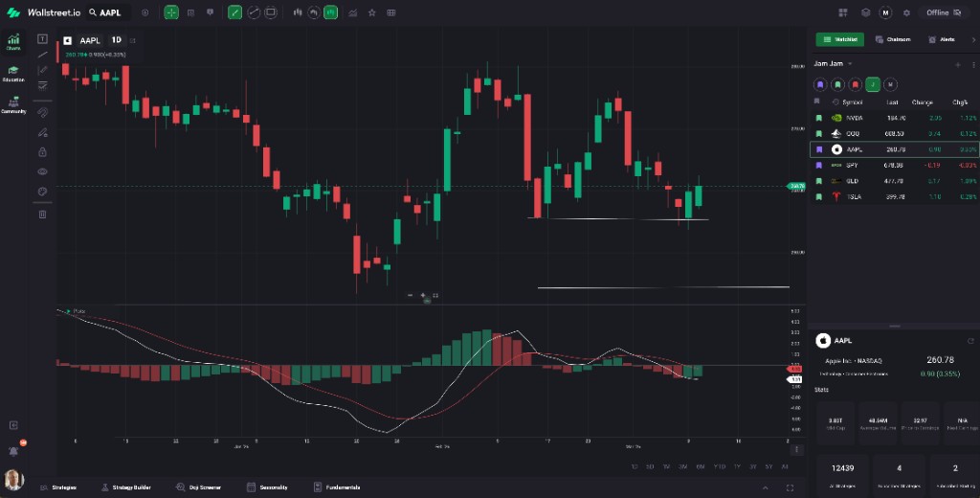Select the magnet snap tool
The image size is (980, 498).
point(42,113)
